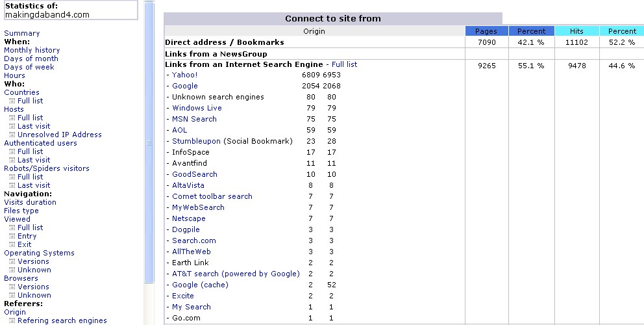Click the icon beside Authenticated users Last visit
The image size is (644, 325).
tap(12, 160)
